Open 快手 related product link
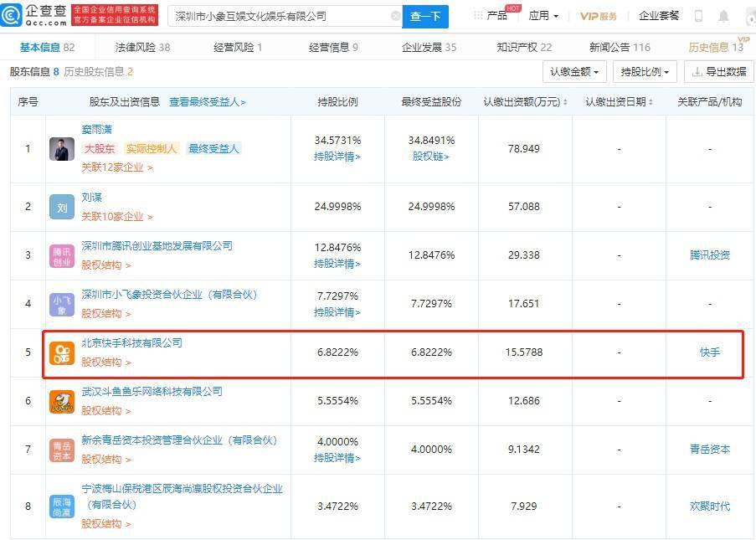Viewport: 756px width, 540px height. click(710, 352)
